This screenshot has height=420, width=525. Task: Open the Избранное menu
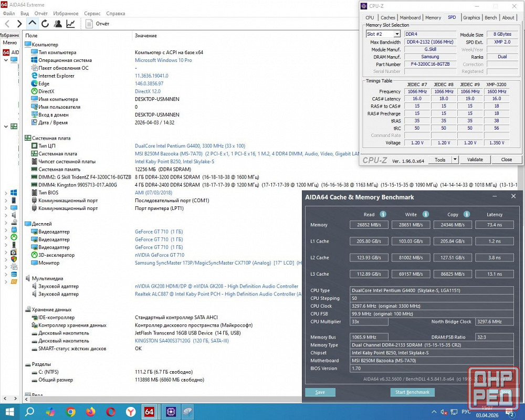[x=66, y=13]
